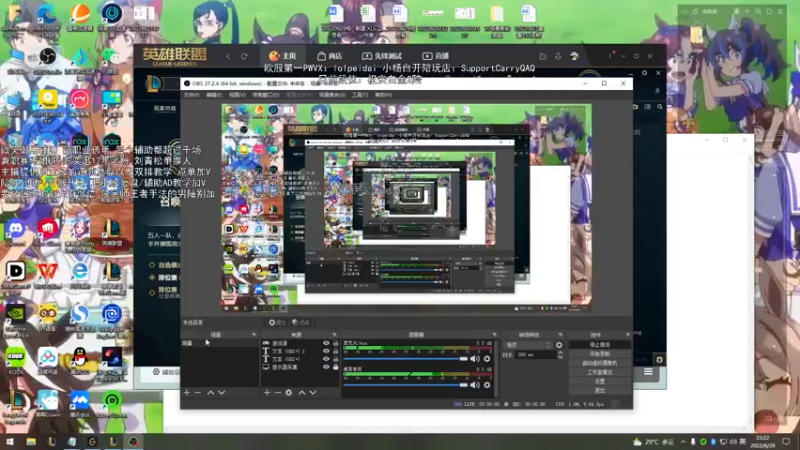The image size is (800, 450).
Task: Open OBS 视图(V) menu
Action: click(x=237, y=95)
